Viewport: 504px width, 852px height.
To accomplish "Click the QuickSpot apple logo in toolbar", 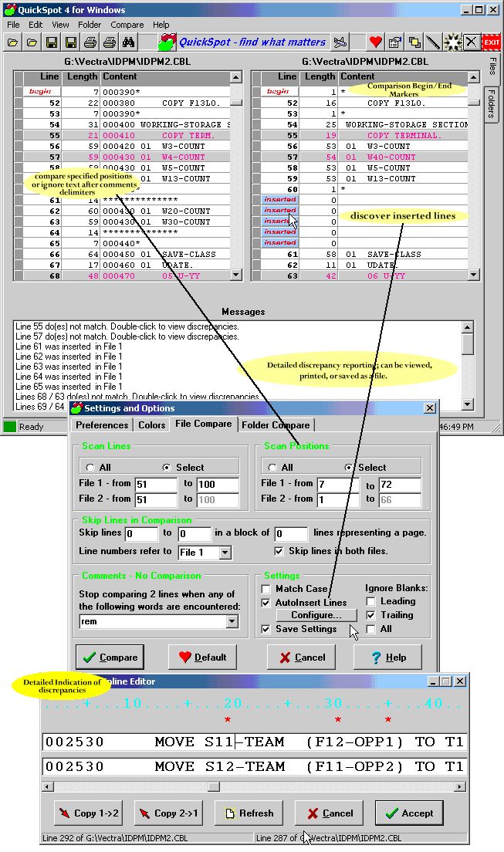I will point(167,42).
